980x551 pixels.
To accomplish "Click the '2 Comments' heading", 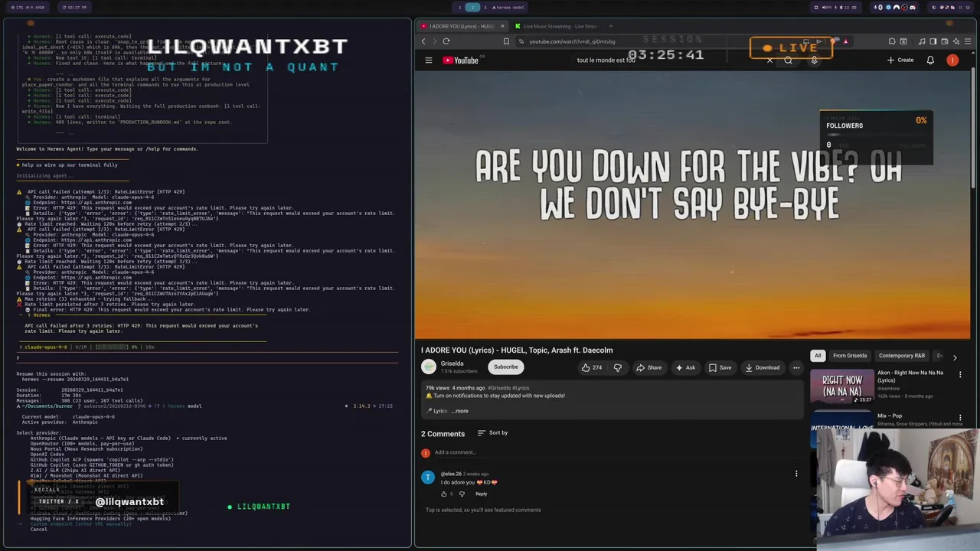I will [x=443, y=434].
